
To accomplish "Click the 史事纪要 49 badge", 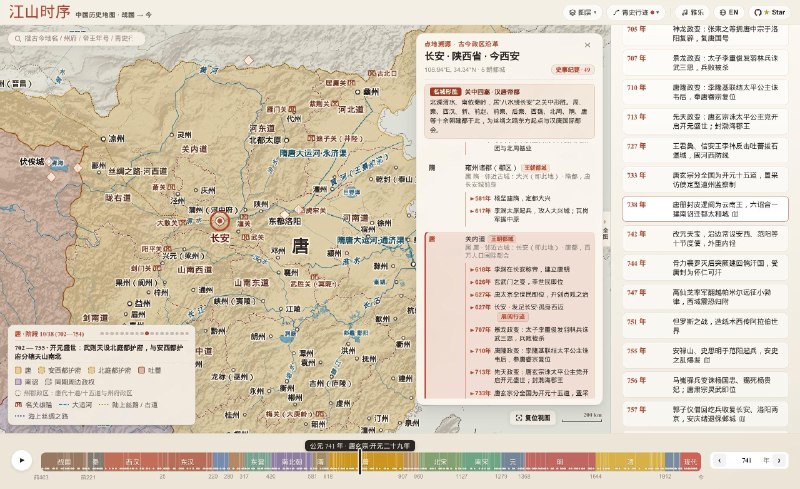I will tap(572, 69).
